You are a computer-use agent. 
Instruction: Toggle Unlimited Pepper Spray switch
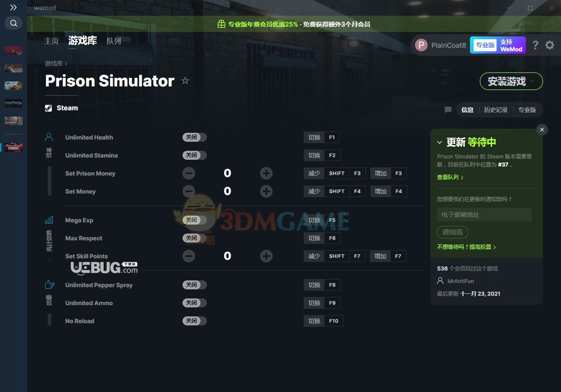(x=195, y=285)
